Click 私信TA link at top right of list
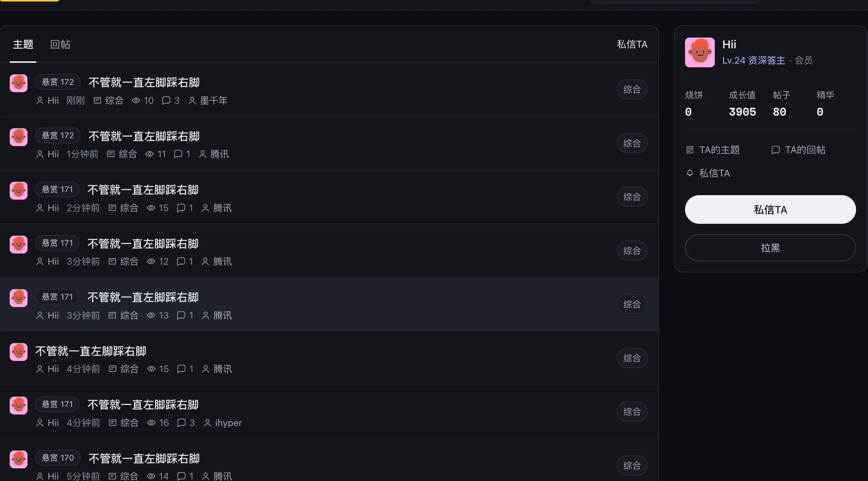Viewport: 868px width, 481px height. pos(632,44)
